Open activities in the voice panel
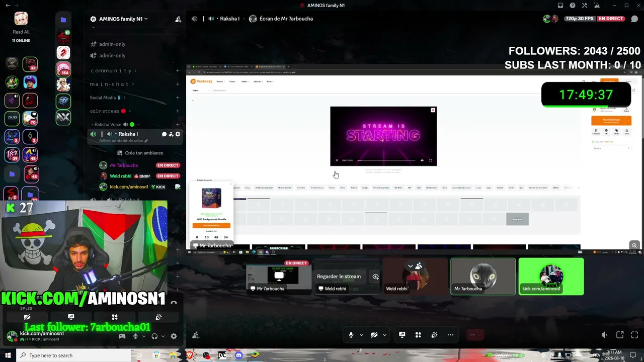Image resolution: width=644 pixels, height=362 pixels. [115, 317]
